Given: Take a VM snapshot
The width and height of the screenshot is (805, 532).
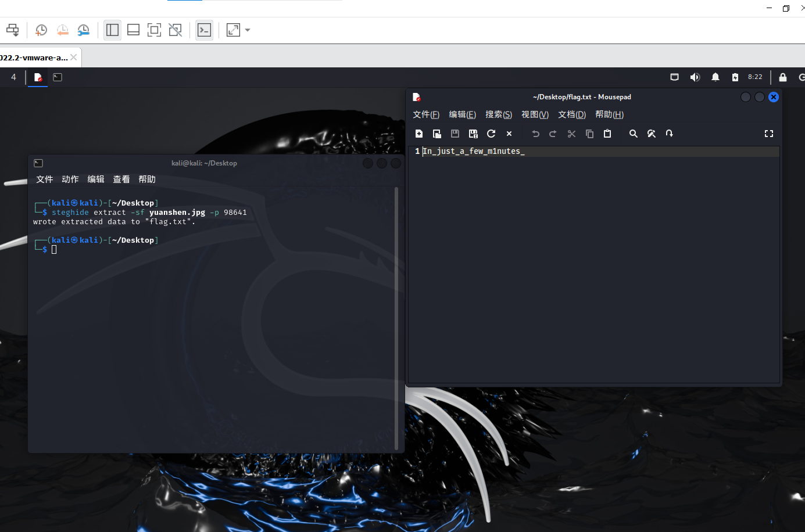Looking at the screenshot, I should 41,30.
